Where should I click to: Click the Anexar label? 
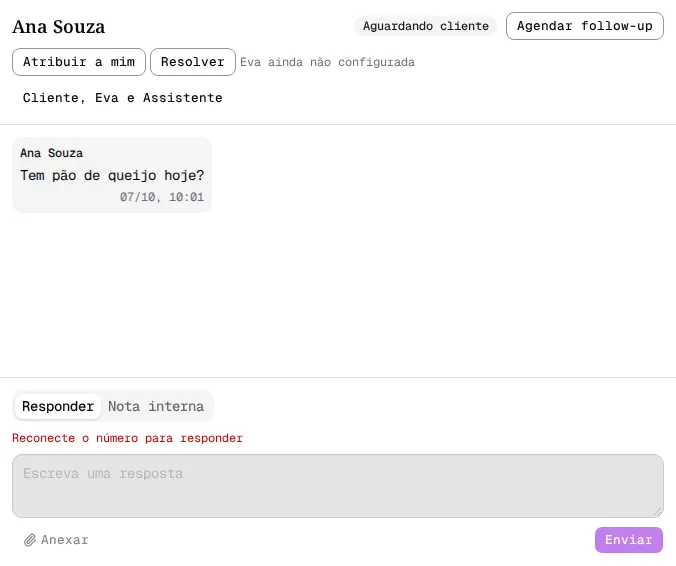click(65, 540)
